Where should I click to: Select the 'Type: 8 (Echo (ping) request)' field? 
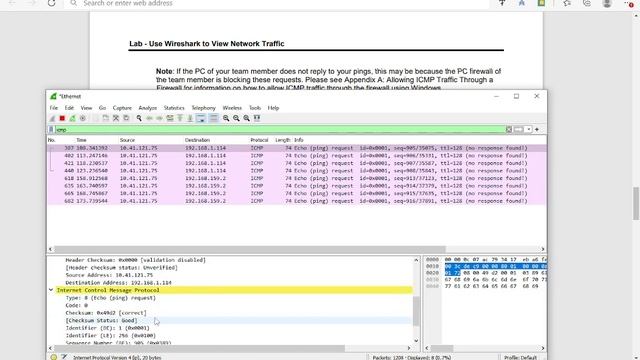(x=111, y=298)
